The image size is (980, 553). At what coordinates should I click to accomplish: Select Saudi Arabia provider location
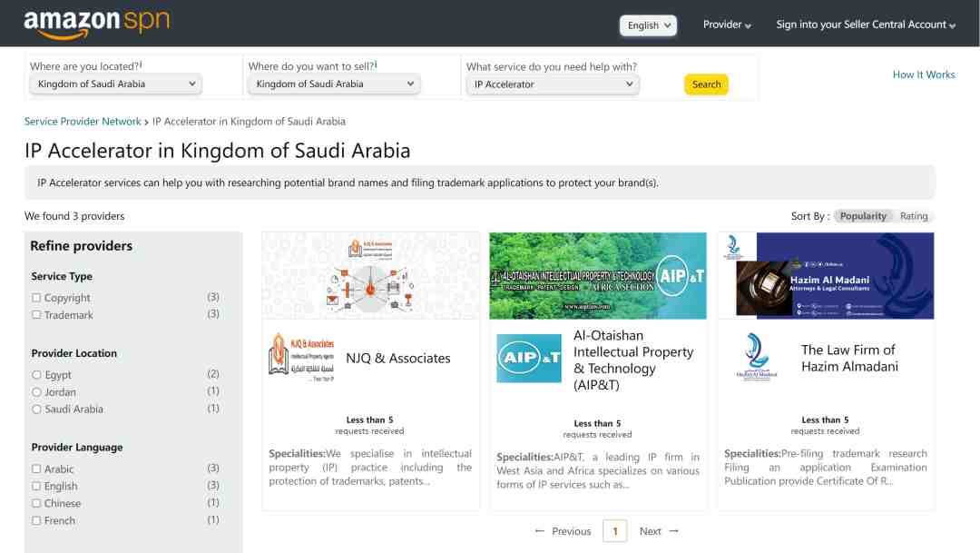(x=36, y=410)
